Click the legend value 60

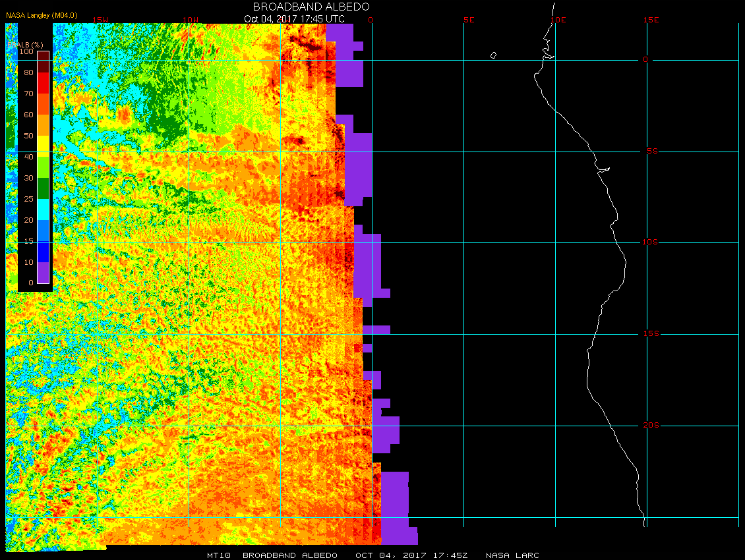28,115
